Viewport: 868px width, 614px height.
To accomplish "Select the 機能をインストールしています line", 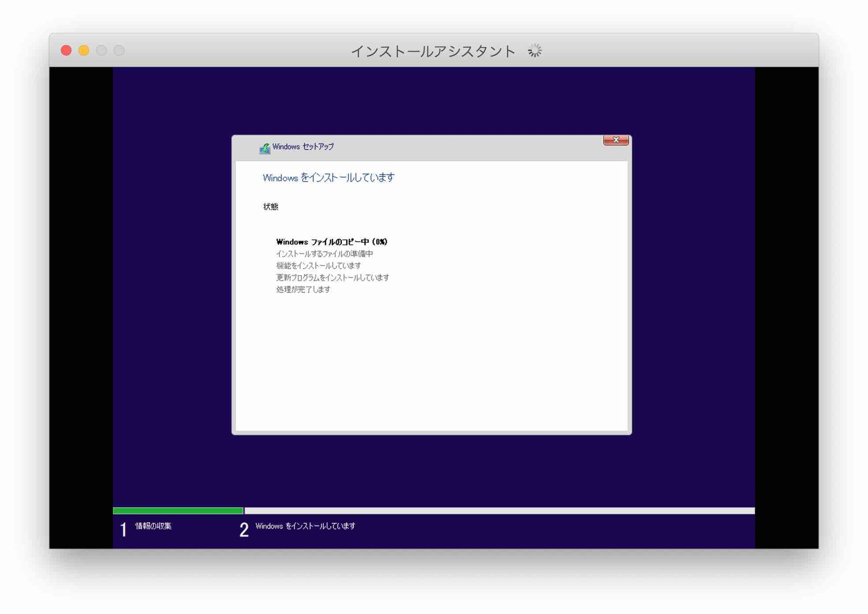I will 319,266.
